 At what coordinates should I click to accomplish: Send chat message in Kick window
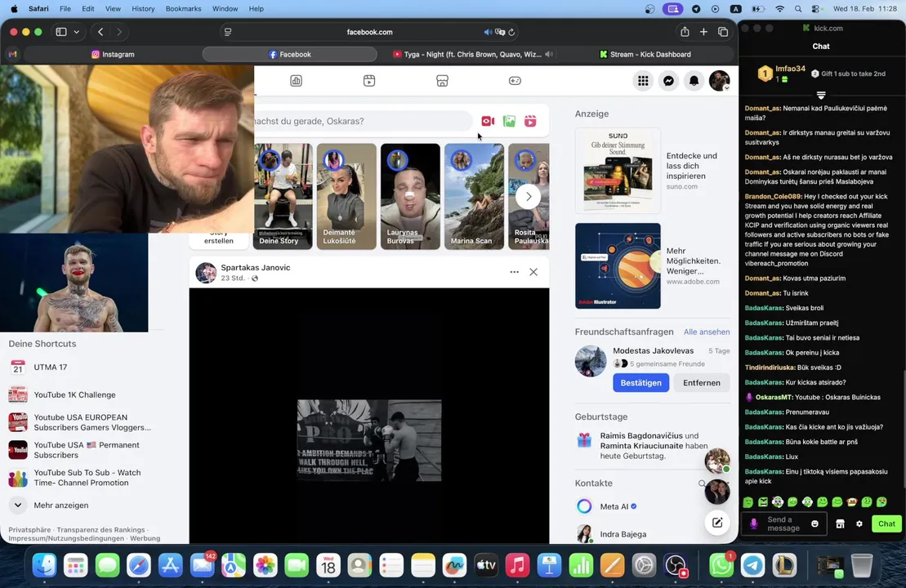tap(886, 523)
